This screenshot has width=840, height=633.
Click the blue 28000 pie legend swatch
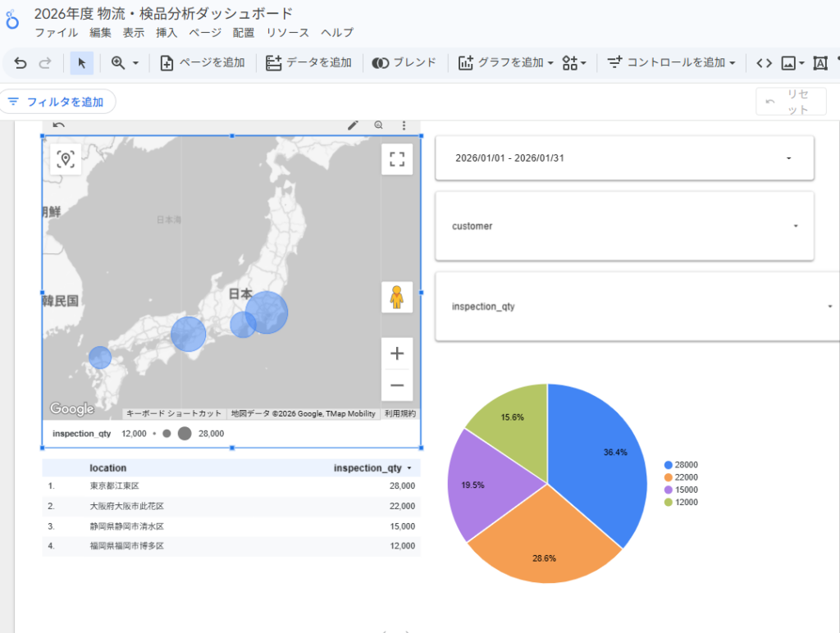point(669,465)
